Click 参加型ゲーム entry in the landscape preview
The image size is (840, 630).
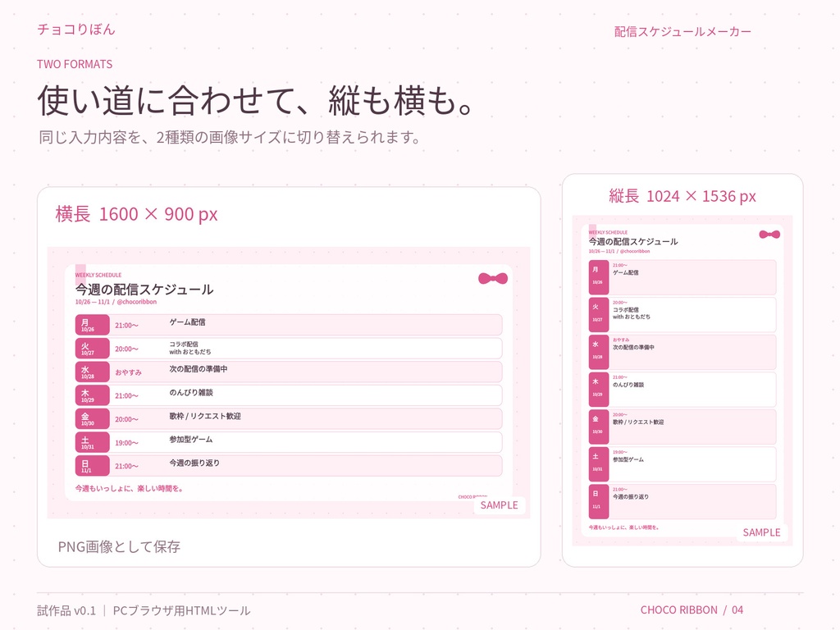(191, 440)
